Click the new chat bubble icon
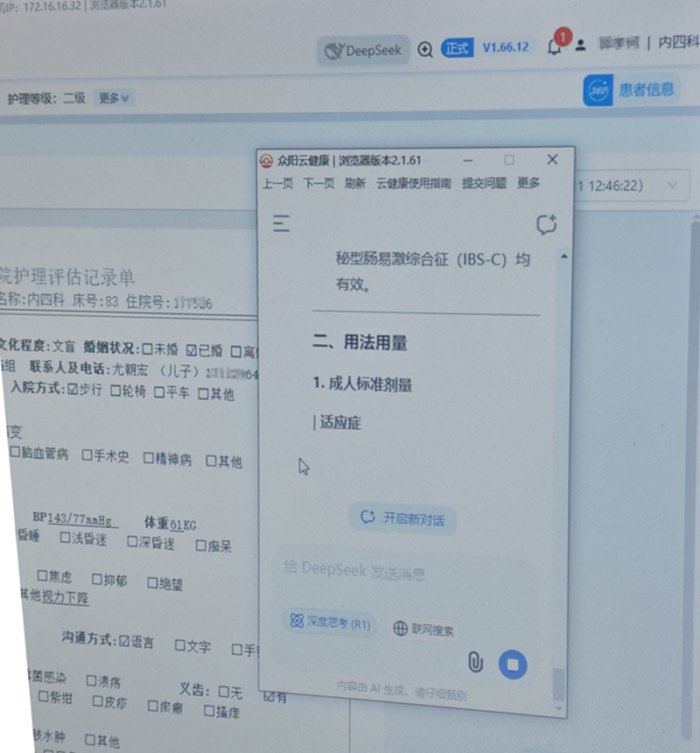 tap(546, 225)
